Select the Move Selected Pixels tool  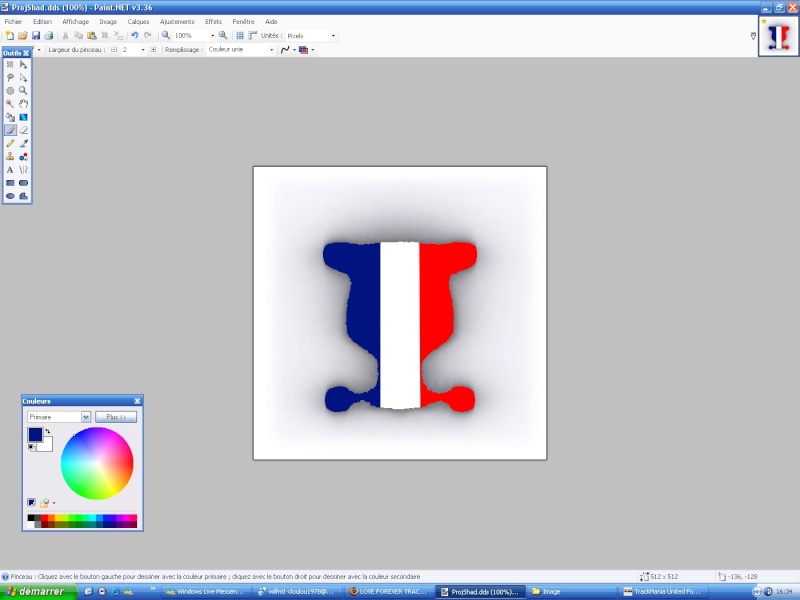coord(23,65)
